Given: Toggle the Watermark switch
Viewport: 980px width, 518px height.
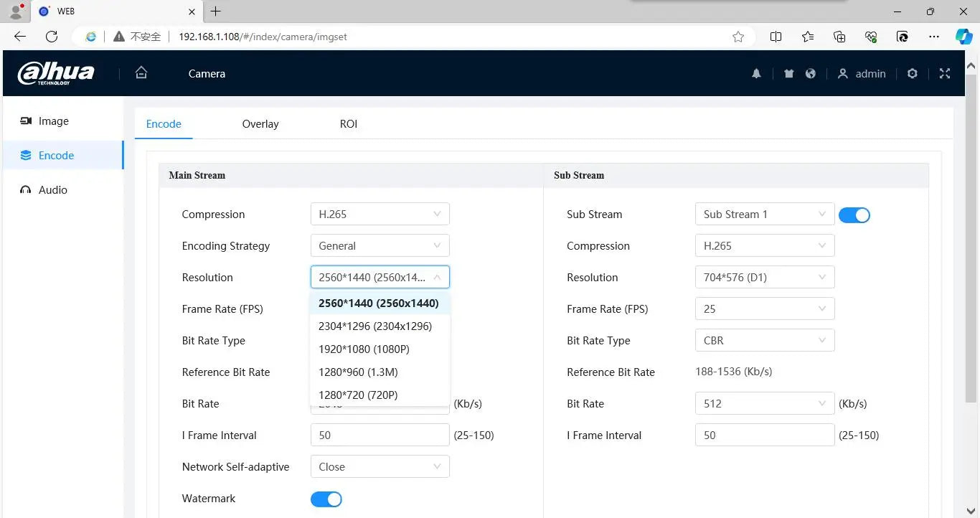Looking at the screenshot, I should pos(326,499).
